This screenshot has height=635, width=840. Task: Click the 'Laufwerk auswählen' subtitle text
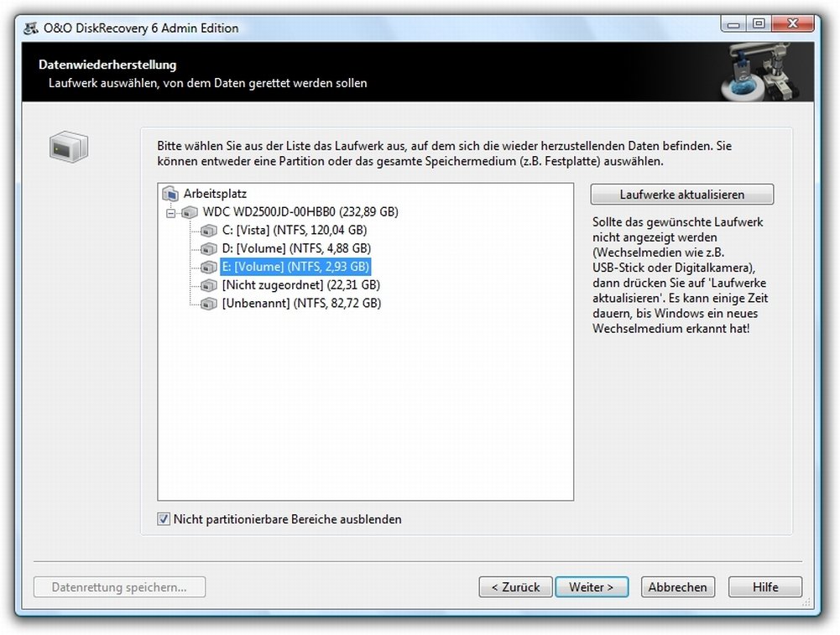tap(208, 83)
